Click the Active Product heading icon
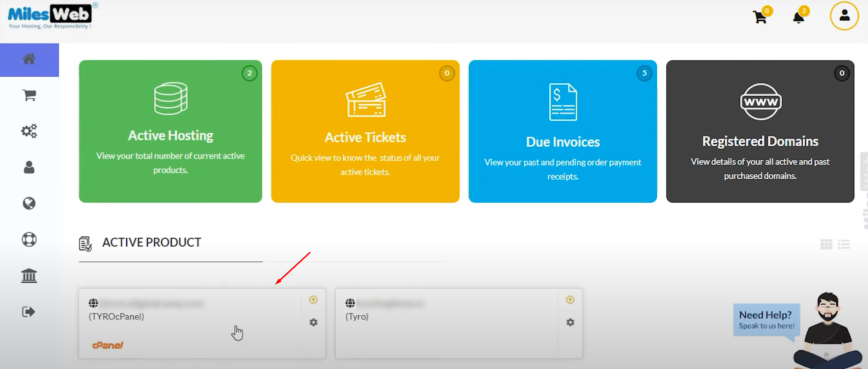868x369 pixels. click(85, 244)
